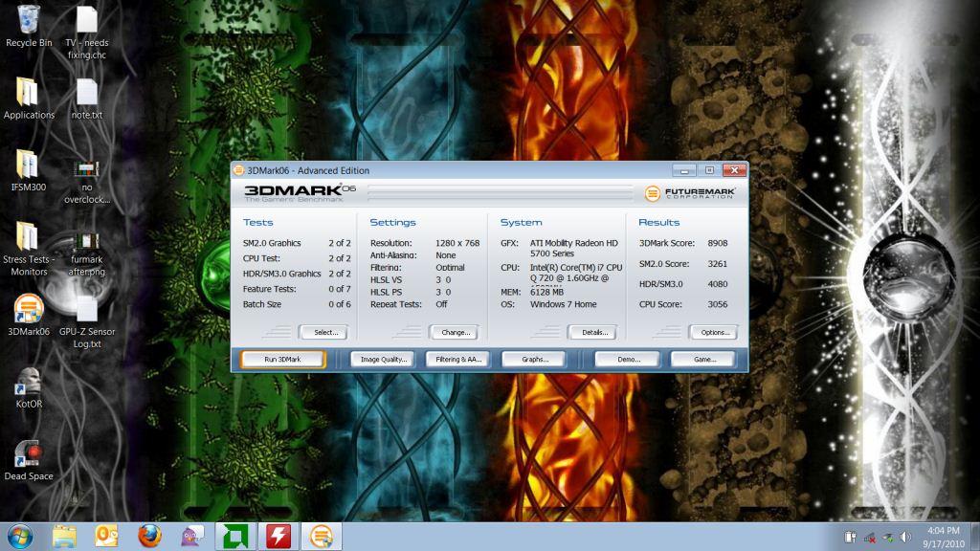Open the green AMD taskbar application
980x551 pixels.
pos(235,536)
